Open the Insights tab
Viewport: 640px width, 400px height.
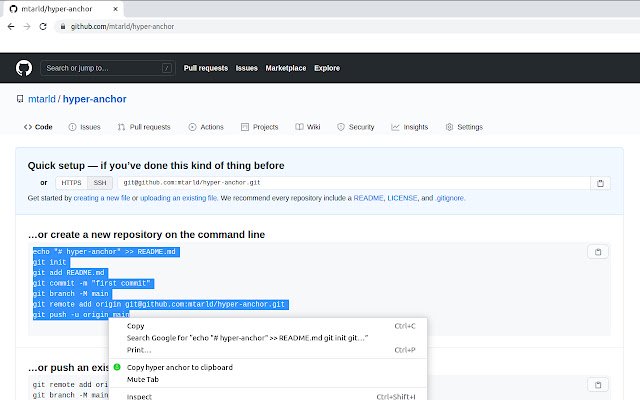(410, 127)
